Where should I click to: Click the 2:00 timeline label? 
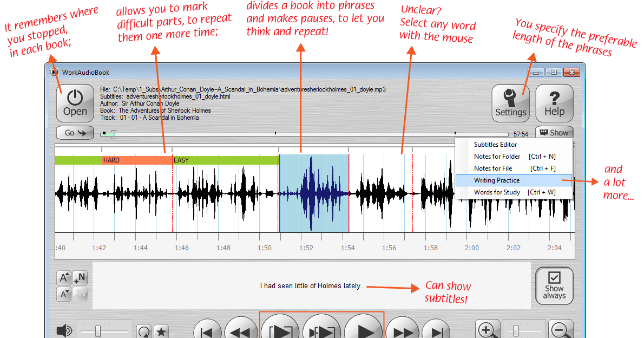471,248
